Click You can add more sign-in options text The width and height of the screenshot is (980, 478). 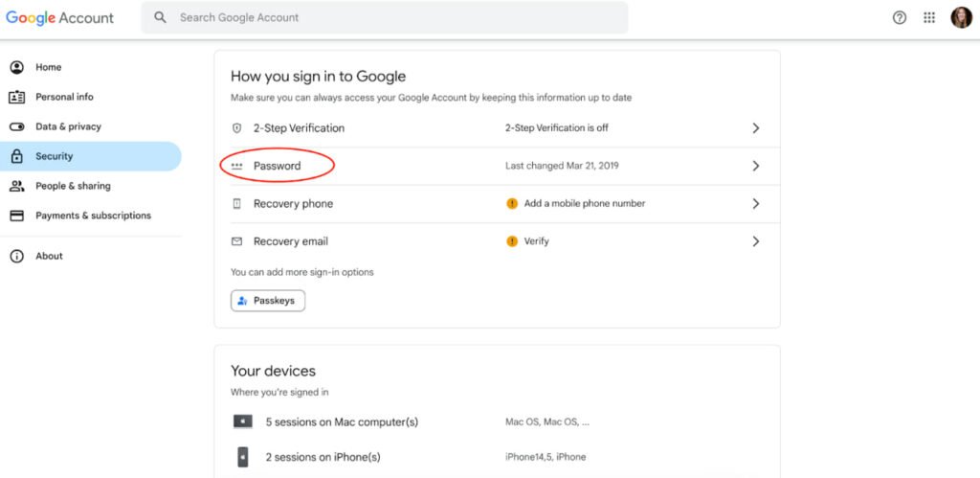coord(301,272)
